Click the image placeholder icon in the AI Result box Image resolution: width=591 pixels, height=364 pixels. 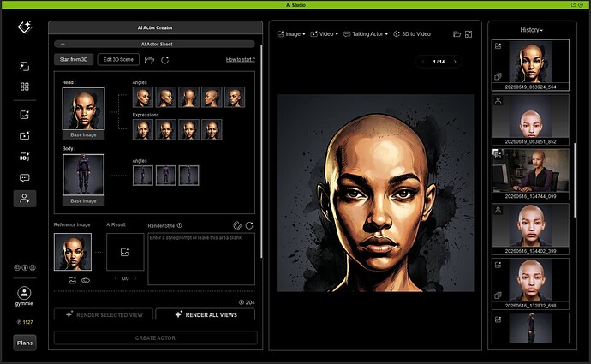[125, 252]
